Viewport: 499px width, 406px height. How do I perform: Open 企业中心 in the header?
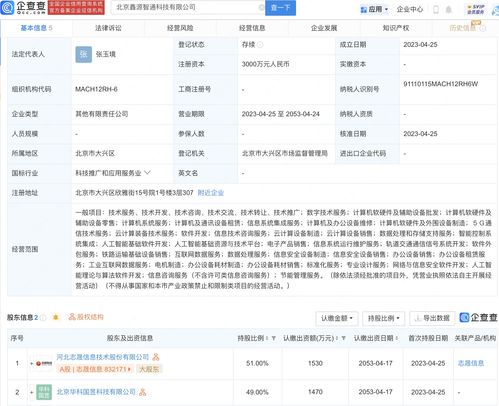click(x=410, y=9)
